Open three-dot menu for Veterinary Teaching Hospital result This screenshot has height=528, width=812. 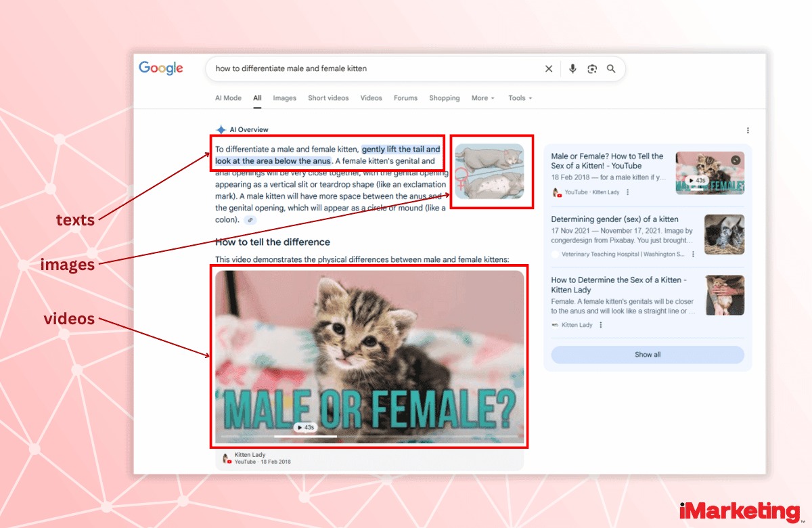tap(693, 255)
